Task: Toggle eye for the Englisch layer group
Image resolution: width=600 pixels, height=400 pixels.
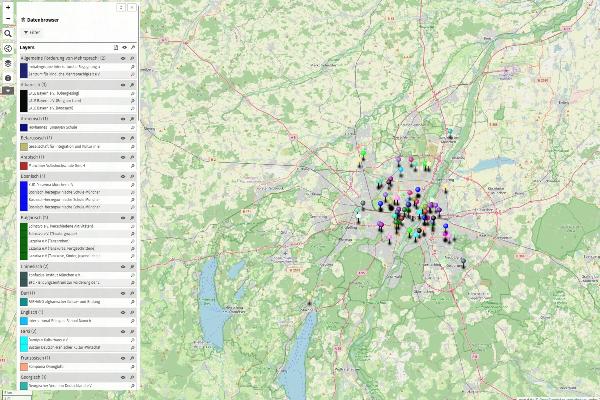Action: coord(123,312)
